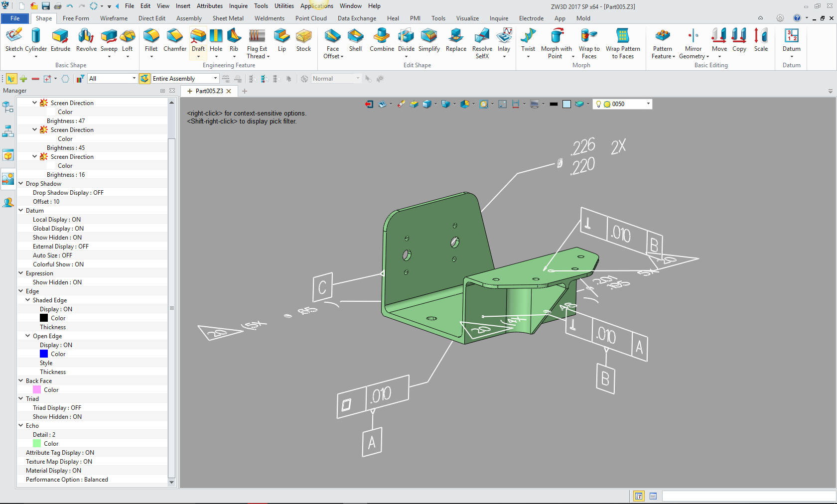The width and height of the screenshot is (837, 504).
Task: Select the Shell tool
Action: (355, 40)
